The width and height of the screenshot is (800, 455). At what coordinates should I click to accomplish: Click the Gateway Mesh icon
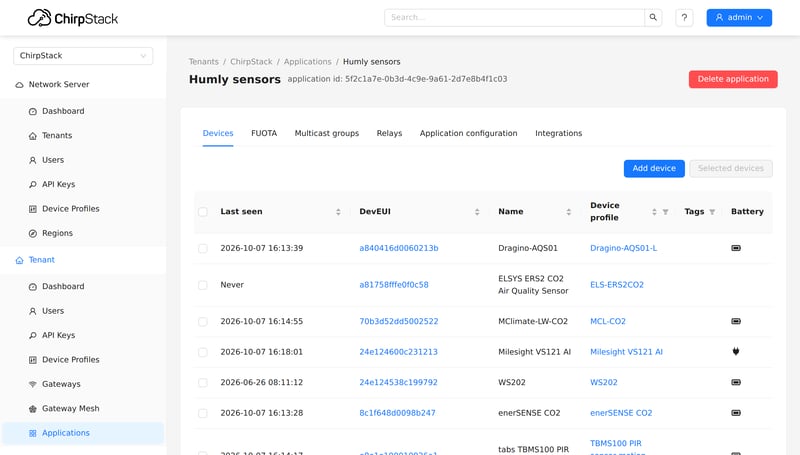pos(33,409)
